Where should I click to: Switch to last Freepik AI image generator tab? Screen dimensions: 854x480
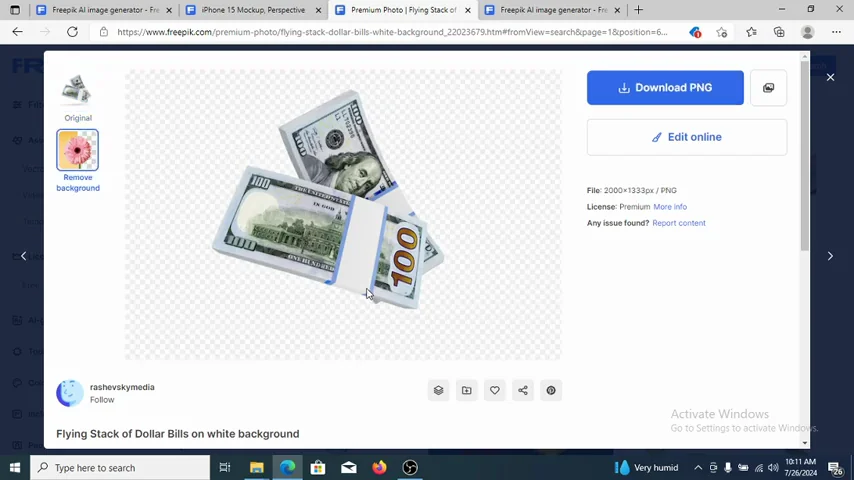(552, 10)
